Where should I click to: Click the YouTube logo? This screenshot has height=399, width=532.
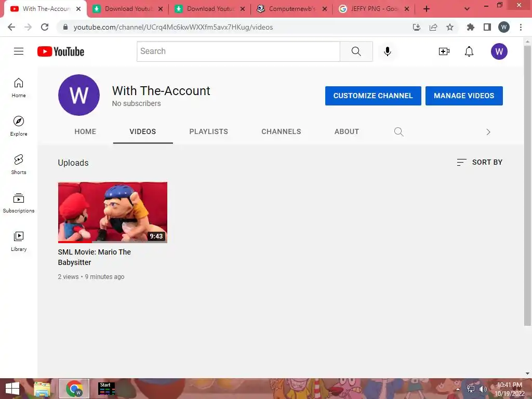point(61,51)
